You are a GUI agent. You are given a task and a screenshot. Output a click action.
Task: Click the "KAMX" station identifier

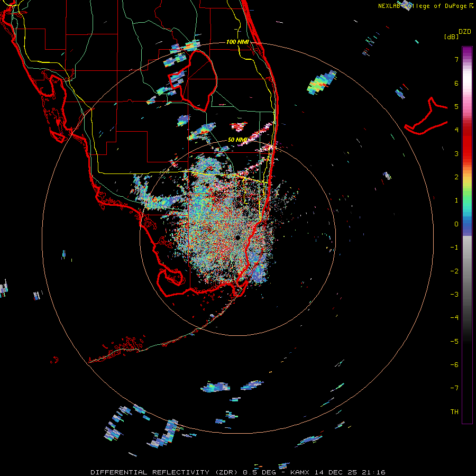click(300, 472)
